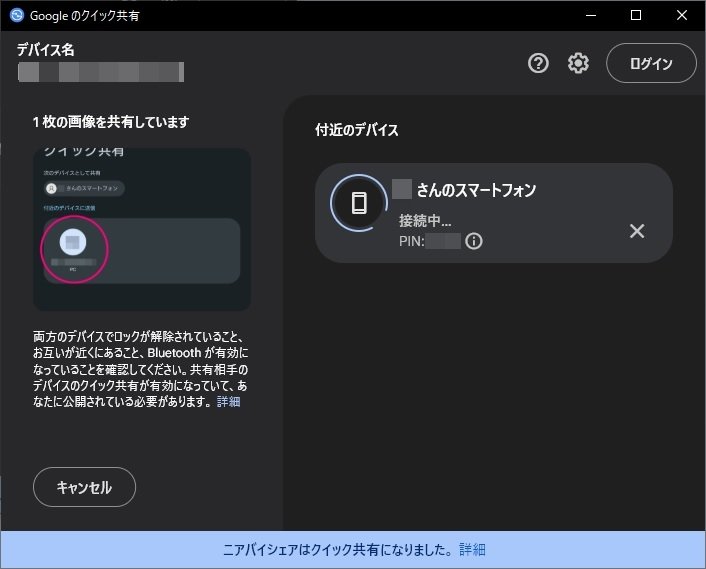
Task: Open the 詳細 link in the bottom banner
Action: coord(472,550)
